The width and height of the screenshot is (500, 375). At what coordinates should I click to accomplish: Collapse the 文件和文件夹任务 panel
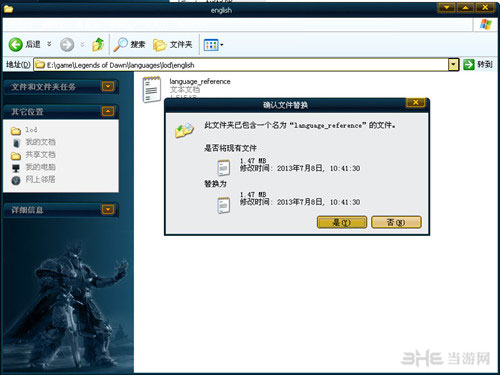click(108, 87)
